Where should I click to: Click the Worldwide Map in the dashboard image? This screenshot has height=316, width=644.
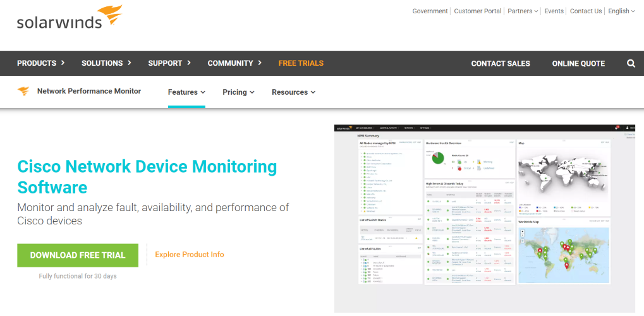[x=564, y=255]
